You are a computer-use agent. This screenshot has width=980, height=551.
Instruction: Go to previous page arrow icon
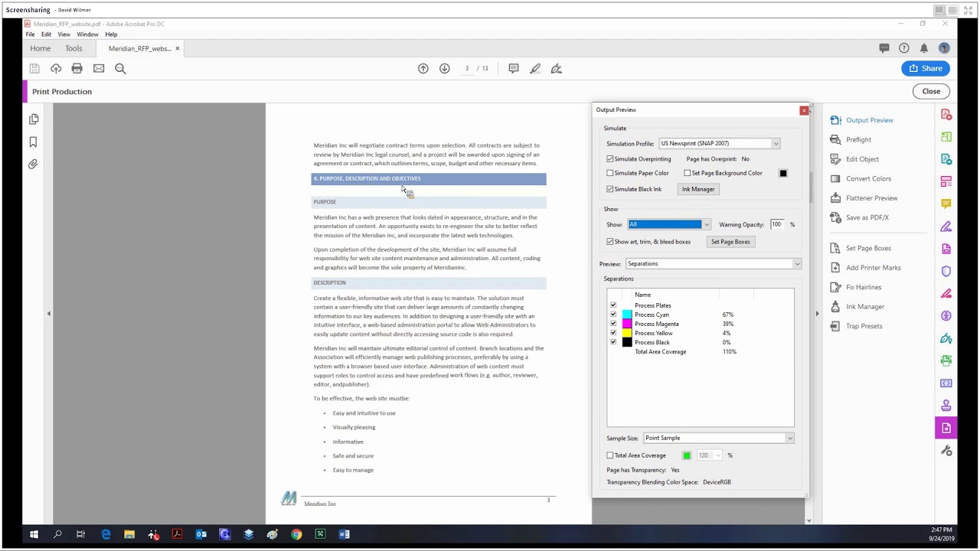coord(423,68)
